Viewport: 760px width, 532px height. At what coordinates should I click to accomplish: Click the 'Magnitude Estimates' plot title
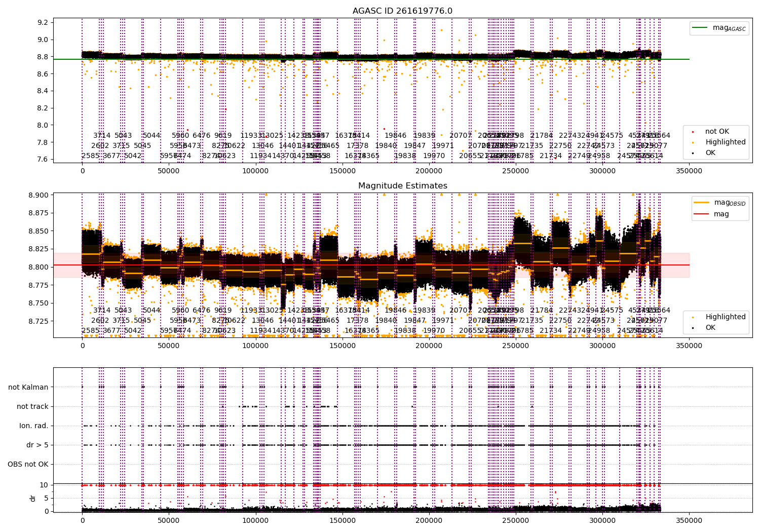(x=402, y=186)
